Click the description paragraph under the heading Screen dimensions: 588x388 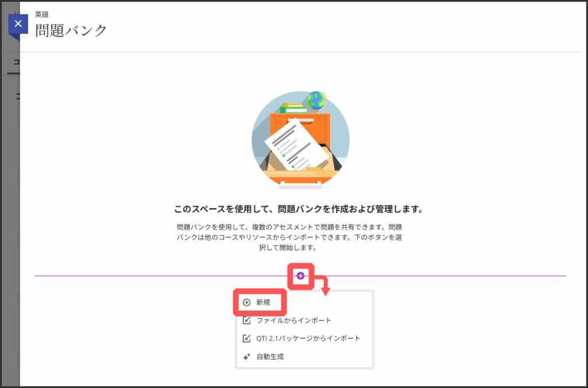[289, 238]
